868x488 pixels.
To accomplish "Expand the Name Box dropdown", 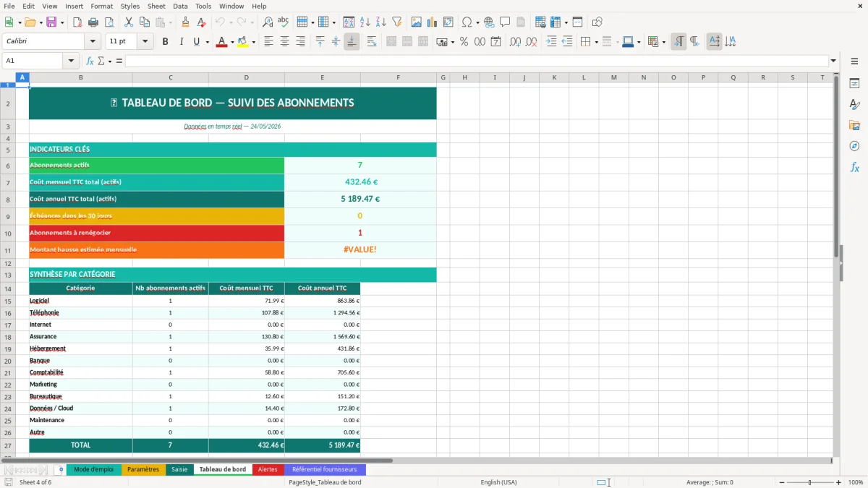I will [x=71, y=61].
